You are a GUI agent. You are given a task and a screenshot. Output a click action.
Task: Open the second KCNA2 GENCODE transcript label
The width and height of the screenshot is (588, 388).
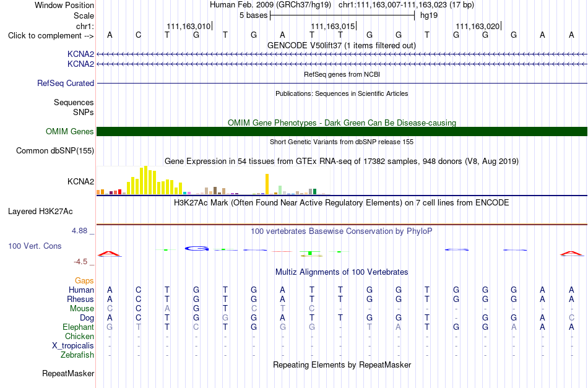pos(80,64)
